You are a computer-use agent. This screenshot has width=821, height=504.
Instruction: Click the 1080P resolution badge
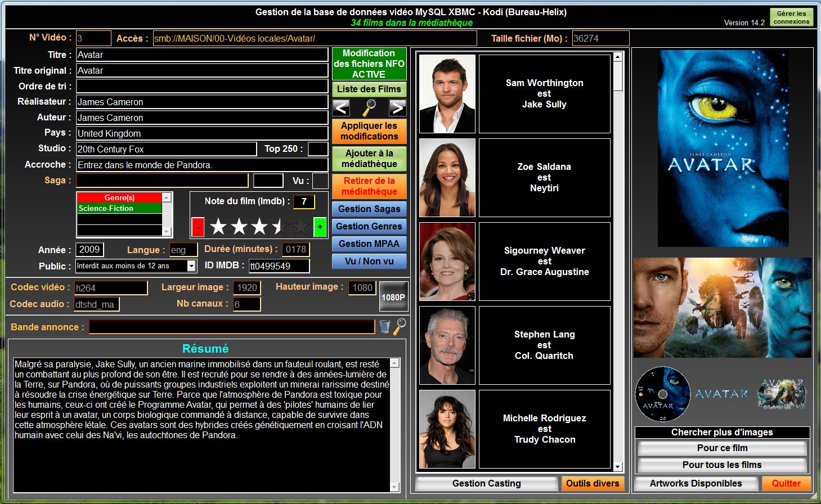point(393,297)
